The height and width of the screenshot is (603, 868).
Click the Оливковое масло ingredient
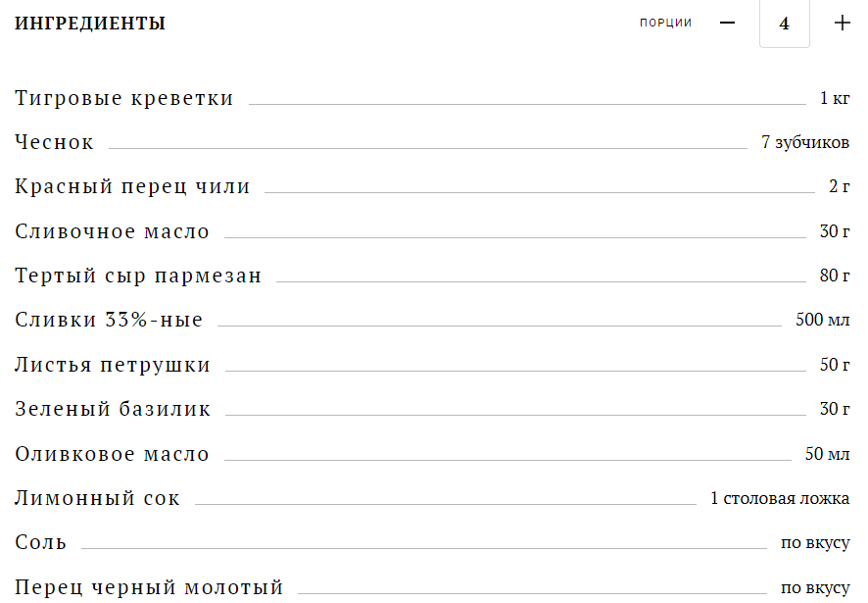pos(113,454)
